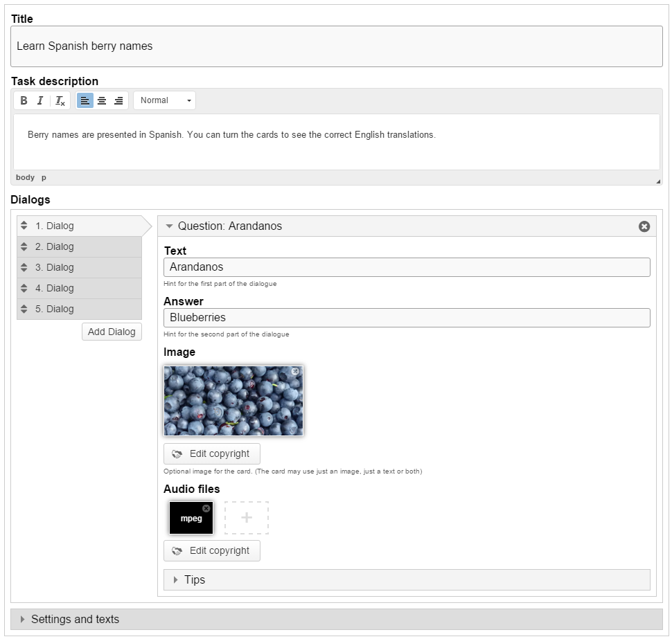
Task: Click 'Hint for the first part' description
Action: 220,284
